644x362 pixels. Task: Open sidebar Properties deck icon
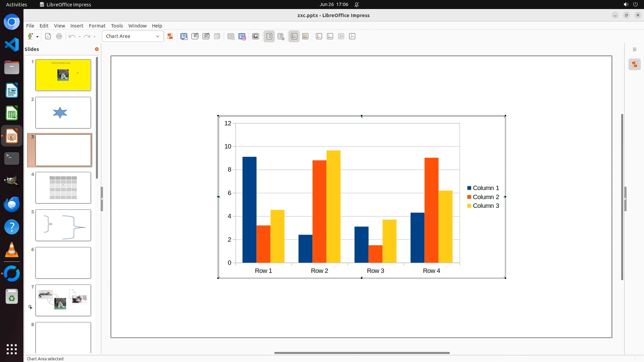tap(634, 64)
